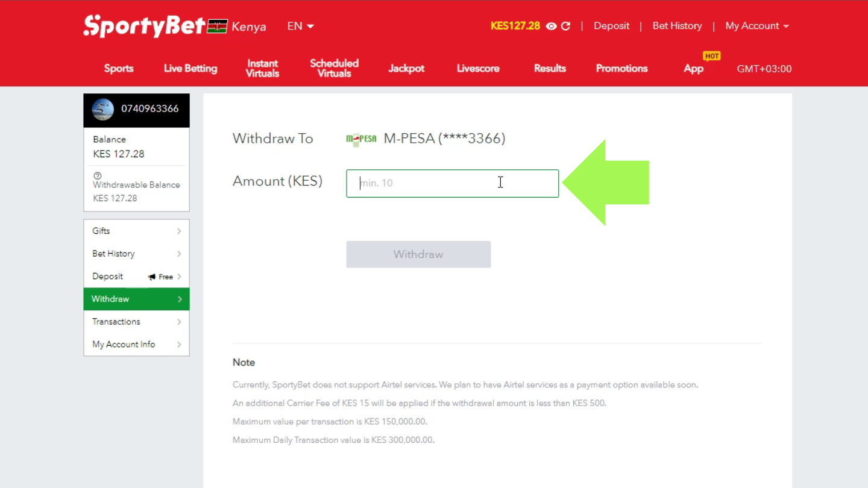Expand the My Account dropdown menu

(757, 26)
